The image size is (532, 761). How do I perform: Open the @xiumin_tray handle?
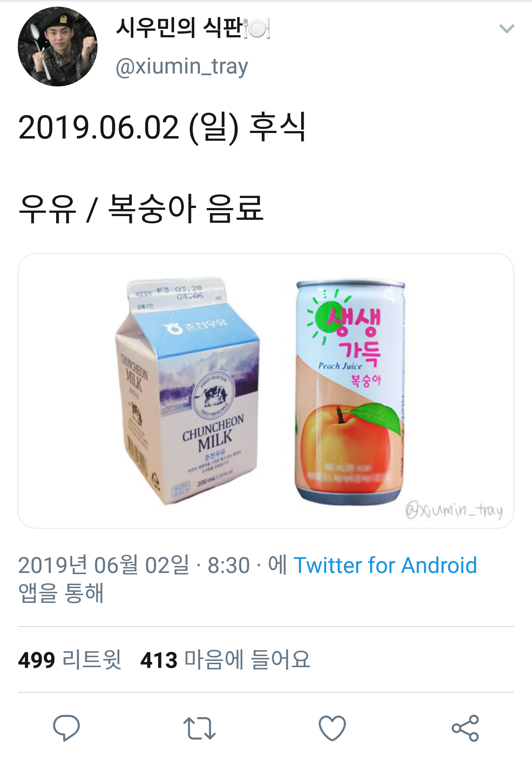click(182, 67)
